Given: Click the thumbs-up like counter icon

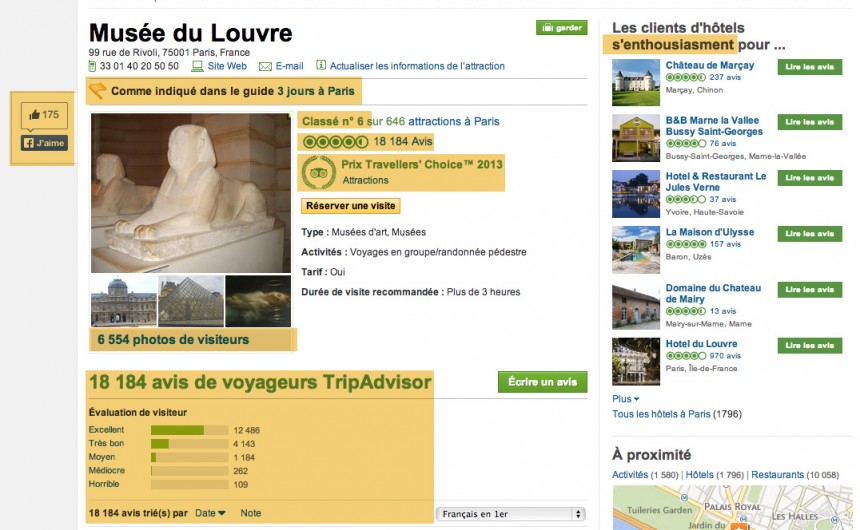Looking at the screenshot, I should 35,115.
